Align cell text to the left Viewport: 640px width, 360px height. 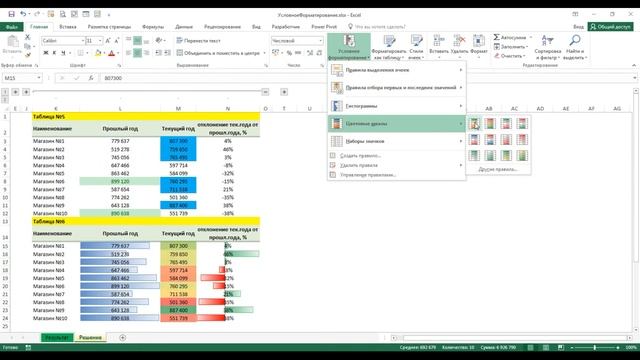[x=128, y=53]
